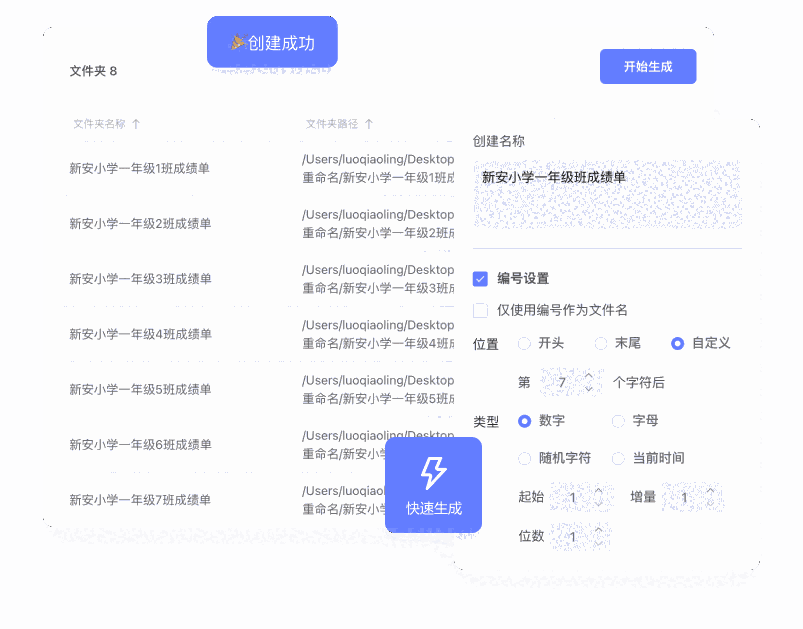Viewport: 803px width, 629px height.
Task: Click the down arrow of the 起始 stepper
Action: (600, 503)
